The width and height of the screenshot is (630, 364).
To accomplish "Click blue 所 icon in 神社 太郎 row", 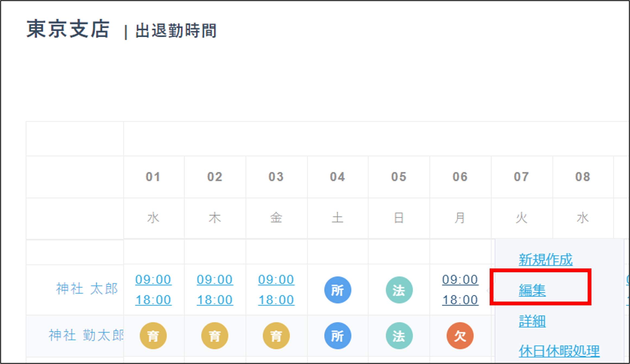I will coord(338,290).
